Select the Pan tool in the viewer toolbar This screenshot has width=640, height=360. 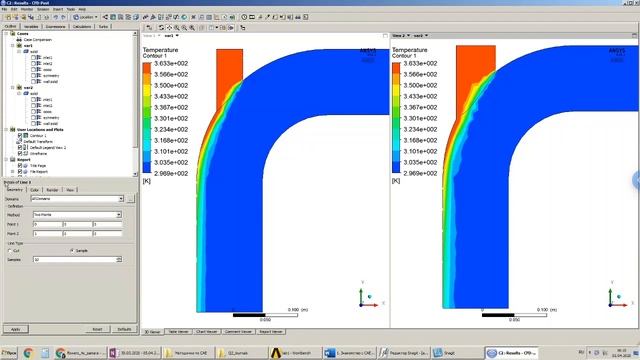[x=169, y=27]
